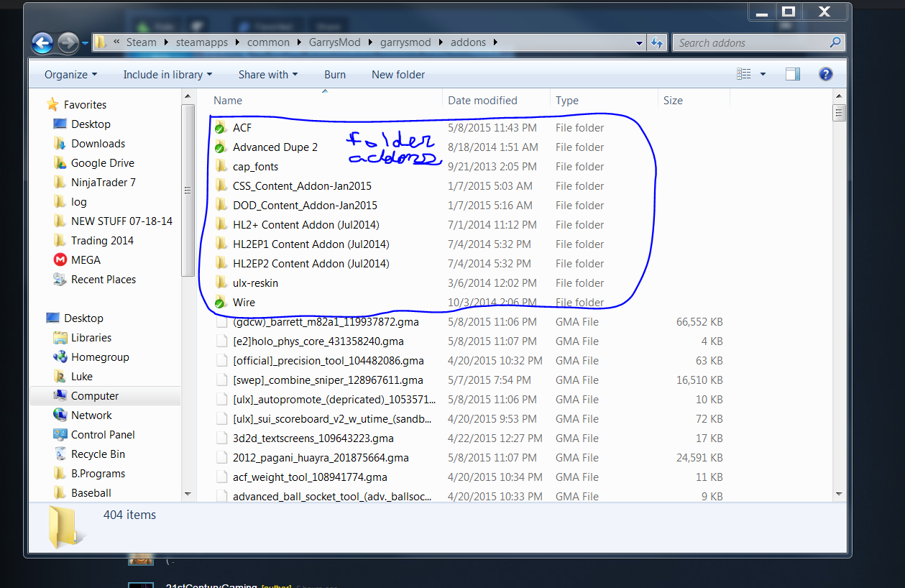Select the Advanced Dupe 2 folder icon

220,147
